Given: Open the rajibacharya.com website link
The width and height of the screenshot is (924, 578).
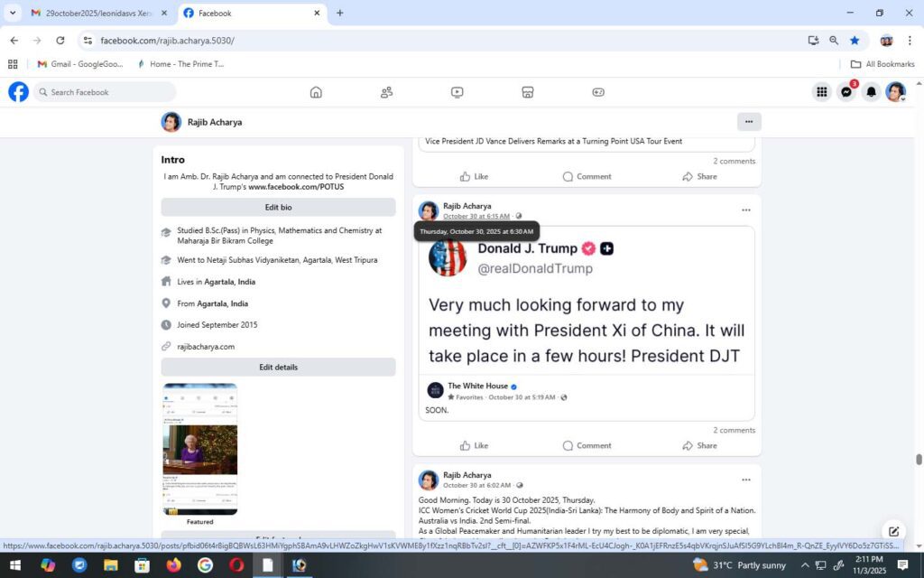Looking at the screenshot, I should click(x=206, y=347).
